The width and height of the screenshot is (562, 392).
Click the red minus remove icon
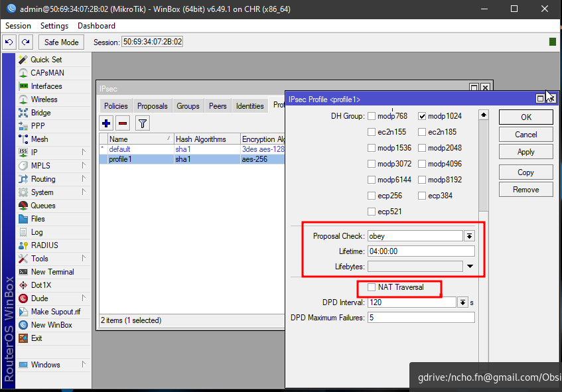[123, 123]
